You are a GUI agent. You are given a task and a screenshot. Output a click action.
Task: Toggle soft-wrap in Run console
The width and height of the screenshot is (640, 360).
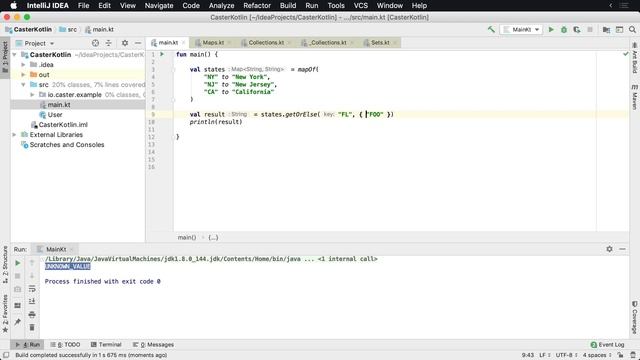point(32,289)
